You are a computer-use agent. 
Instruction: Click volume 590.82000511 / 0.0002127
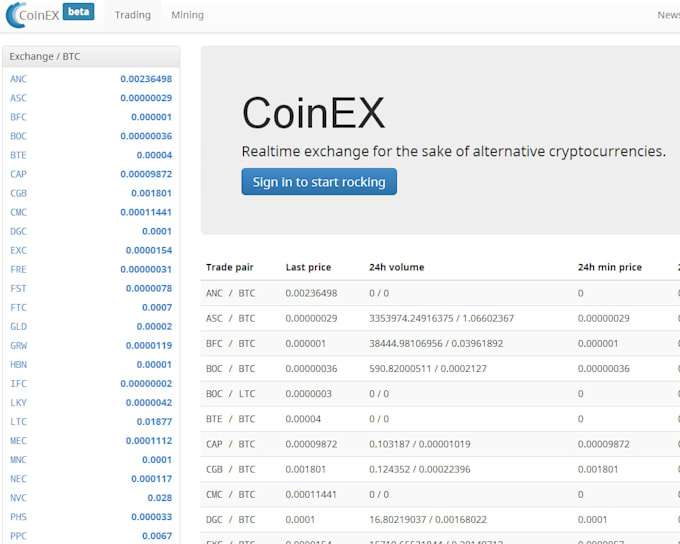click(x=428, y=369)
